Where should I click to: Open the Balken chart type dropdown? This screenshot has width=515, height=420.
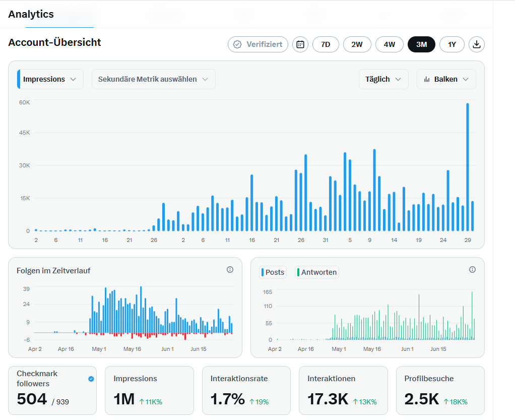click(x=446, y=79)
